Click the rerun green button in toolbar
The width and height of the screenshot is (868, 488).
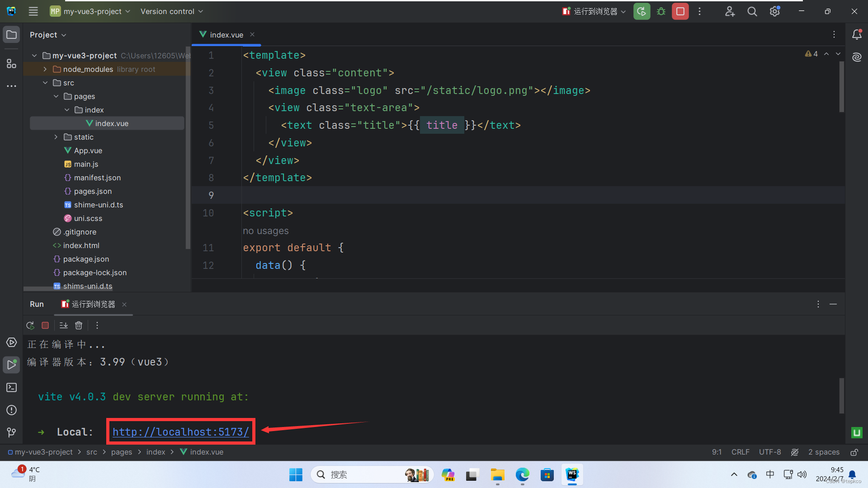point(642,11)
